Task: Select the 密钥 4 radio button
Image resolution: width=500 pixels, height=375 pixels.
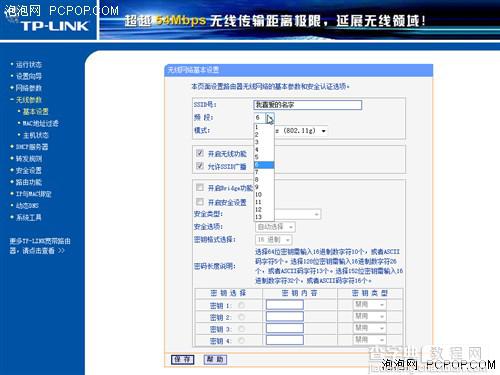Action: [x=241, y=341]
